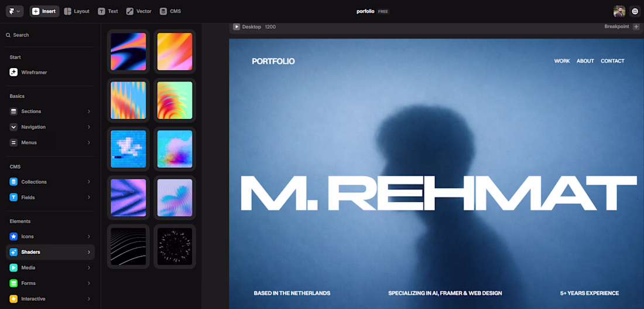Click the Media play icon
This screenshot has height=309, width=644.
pos(13,268)
